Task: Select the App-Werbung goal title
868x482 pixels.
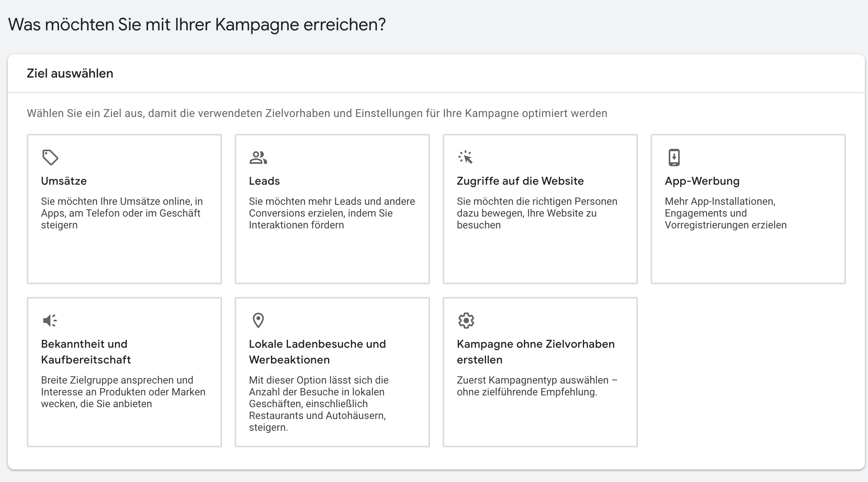Action: coord(702,181)
